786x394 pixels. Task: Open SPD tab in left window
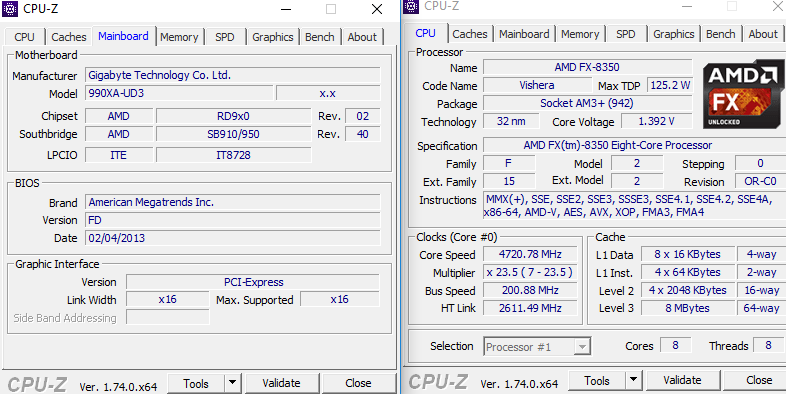225,37
